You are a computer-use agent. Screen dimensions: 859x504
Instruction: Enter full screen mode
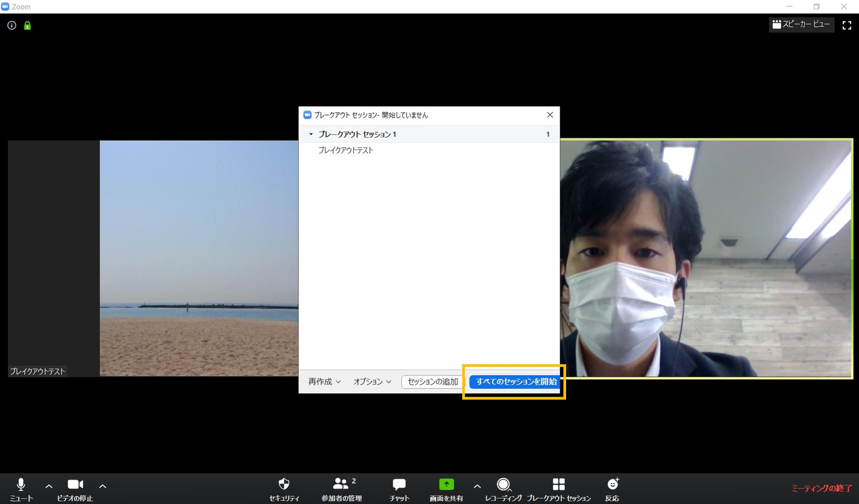coord(846,25)
